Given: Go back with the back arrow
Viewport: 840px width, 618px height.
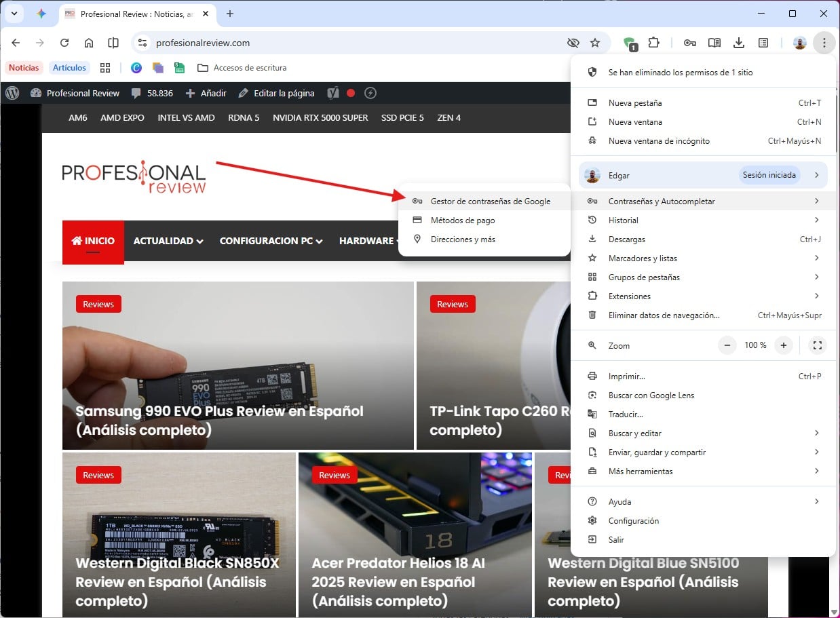Looking at the screenshot, I should tap(16, 43).
